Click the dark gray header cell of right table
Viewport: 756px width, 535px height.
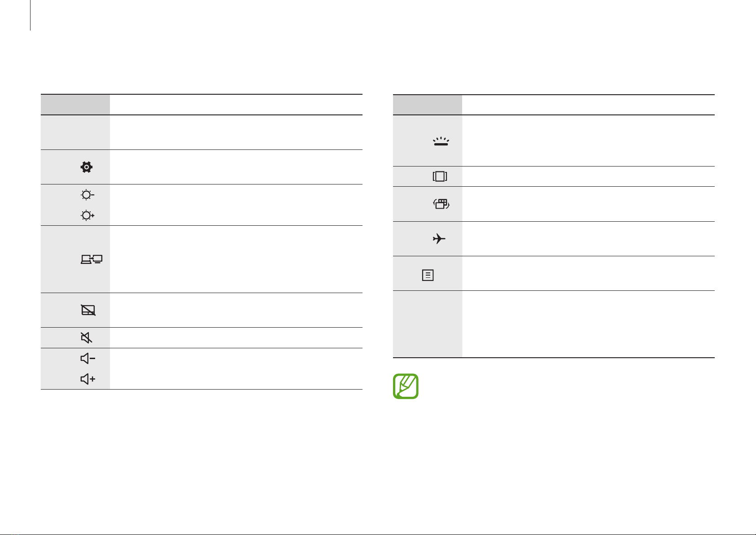pyautogui.click(x=428, y=105)
